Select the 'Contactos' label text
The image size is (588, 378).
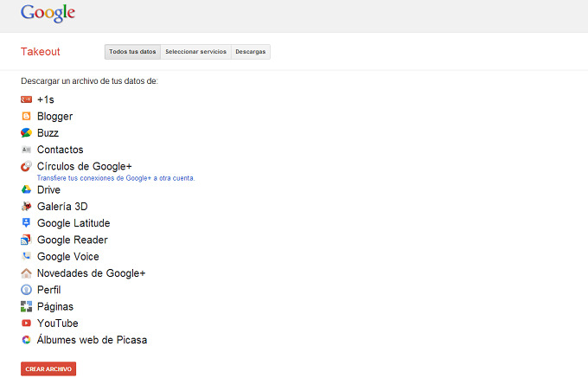click(x=60, y=150)
